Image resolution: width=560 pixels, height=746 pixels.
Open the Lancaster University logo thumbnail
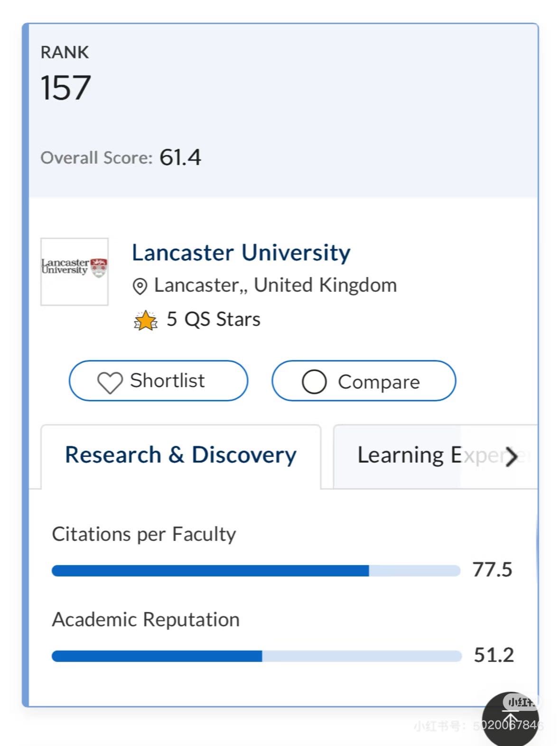pos(75,271)
